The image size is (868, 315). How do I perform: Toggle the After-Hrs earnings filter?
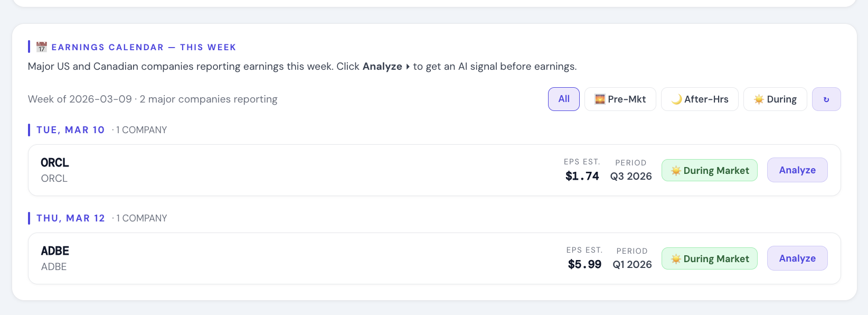[700, 98]
